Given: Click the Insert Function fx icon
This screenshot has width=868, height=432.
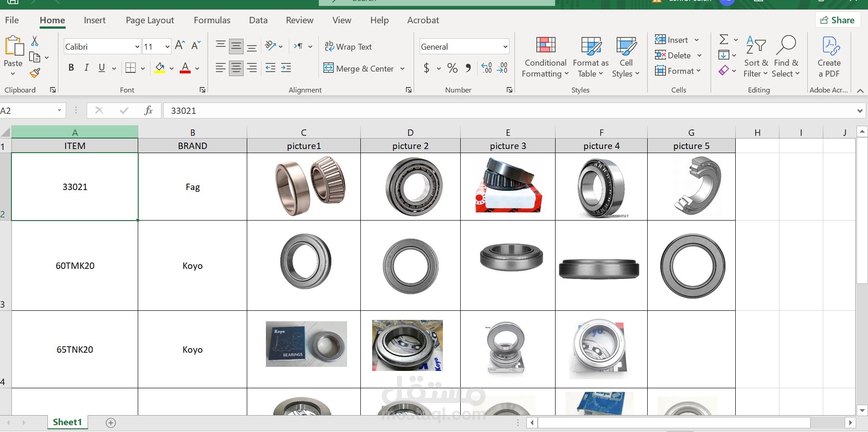Looking at the screenshot, I should click(x=148, y=110).
